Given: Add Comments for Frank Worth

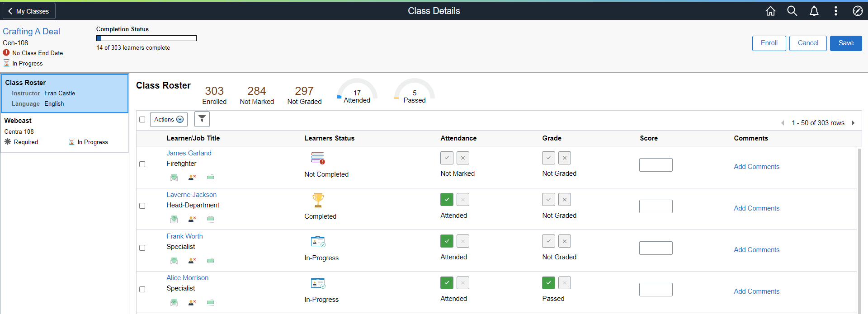Looking at the screenshot, I should [756, 250].
